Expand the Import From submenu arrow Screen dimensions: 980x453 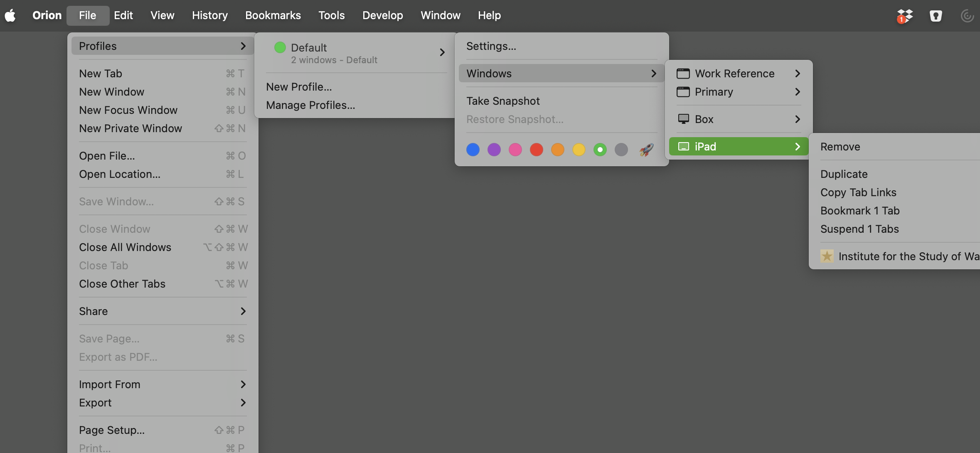(x=243, y=384)
